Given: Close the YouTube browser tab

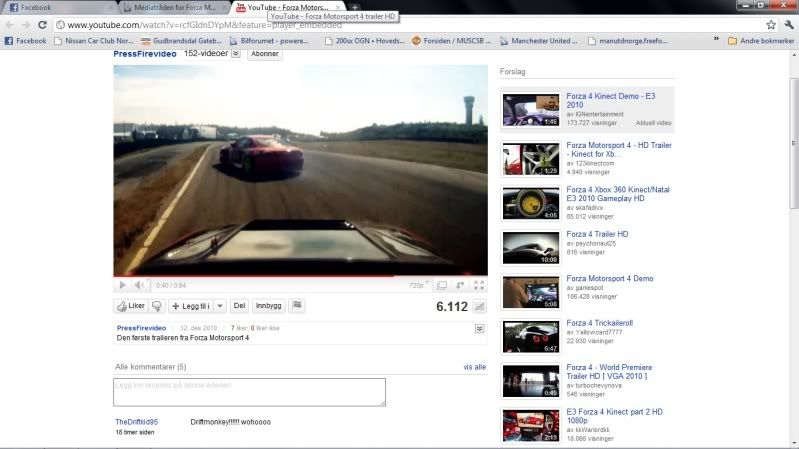Looking at the screenshot, I should click(x=337, y=7).
